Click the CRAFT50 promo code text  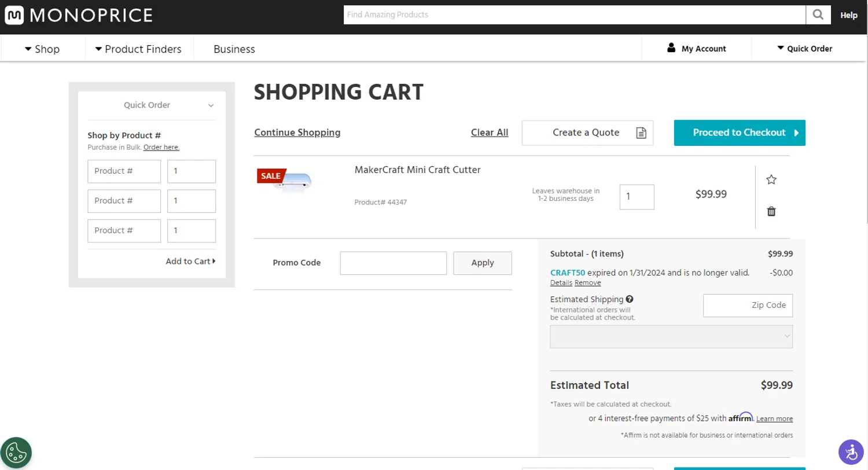click(568, 273)
